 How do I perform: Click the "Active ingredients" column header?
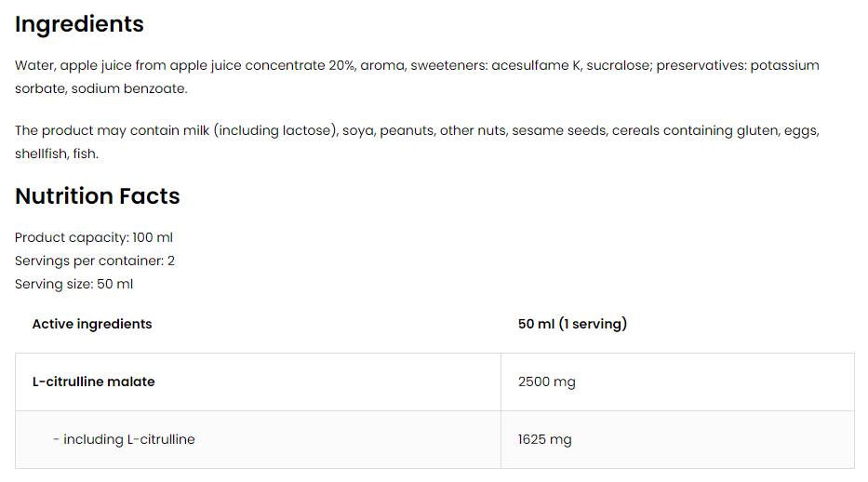point(92,324)
